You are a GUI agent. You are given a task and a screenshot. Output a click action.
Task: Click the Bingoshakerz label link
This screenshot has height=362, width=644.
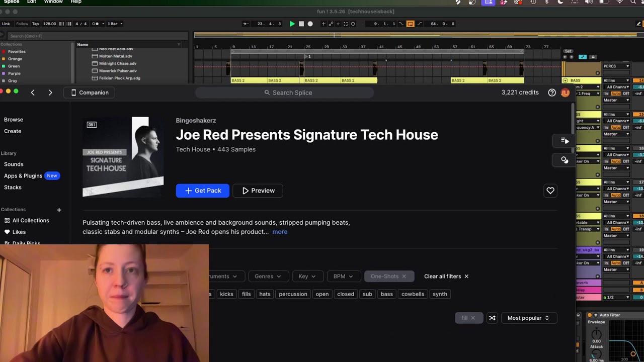[196, 121]
